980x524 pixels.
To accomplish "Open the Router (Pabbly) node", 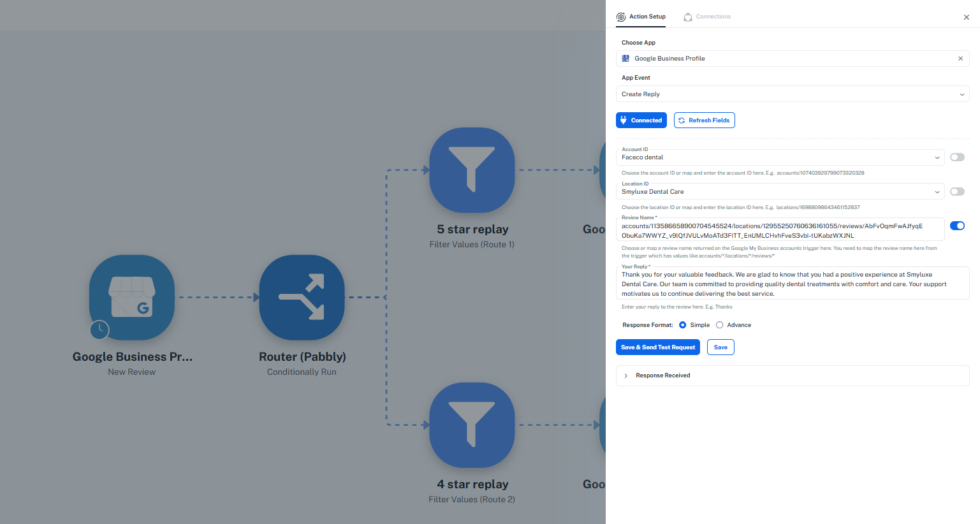I will [x=302, y=297].
